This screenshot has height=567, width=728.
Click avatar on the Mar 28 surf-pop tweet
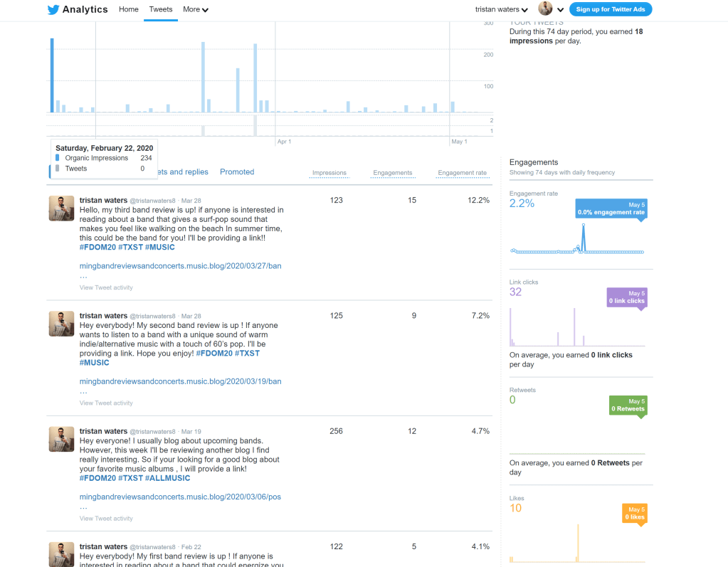[x=61, y=208]
